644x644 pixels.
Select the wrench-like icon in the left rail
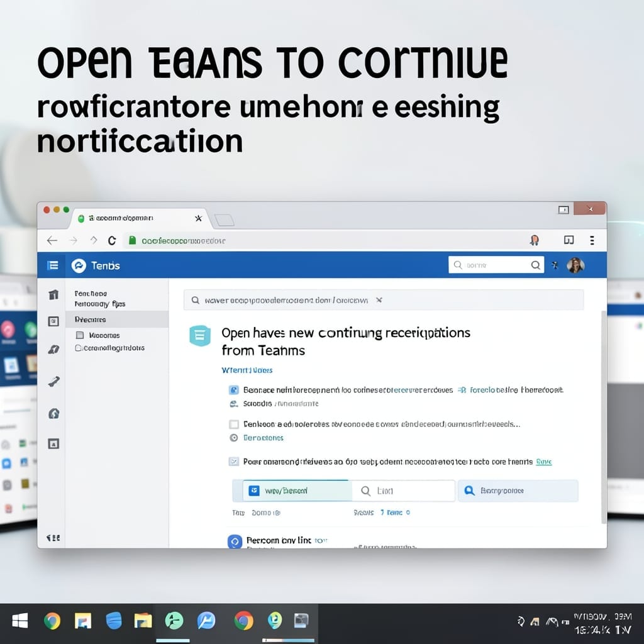click(x=54, y=382)
